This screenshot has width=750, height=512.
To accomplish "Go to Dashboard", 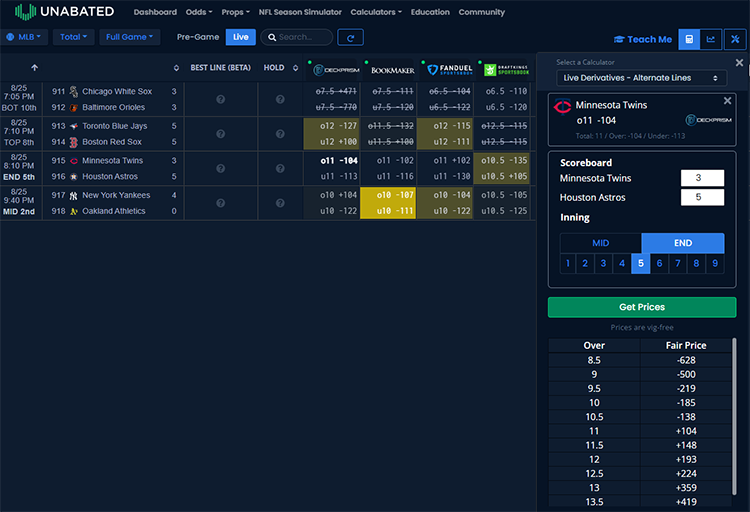I will click(155, 12).
